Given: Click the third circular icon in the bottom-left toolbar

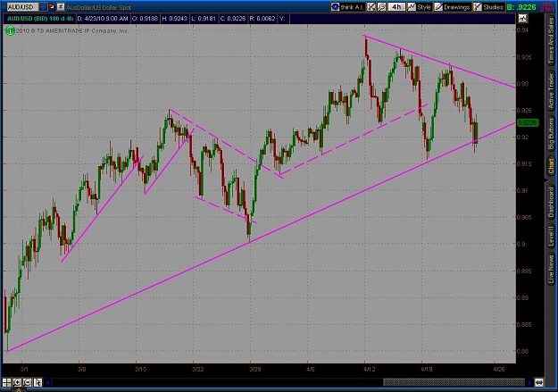Looking at the screenshot, I should (x=27, y=382).
